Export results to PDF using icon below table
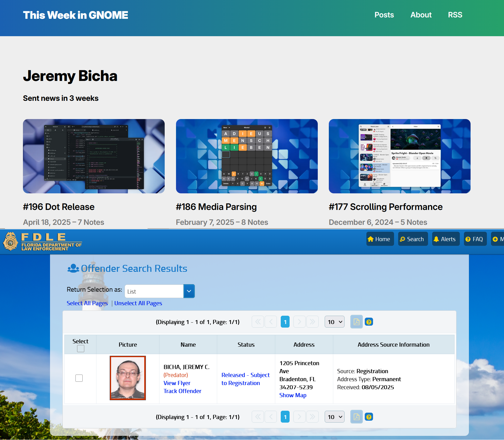Image resolution: width=504 pixels, height=440 pixels. 356,417
